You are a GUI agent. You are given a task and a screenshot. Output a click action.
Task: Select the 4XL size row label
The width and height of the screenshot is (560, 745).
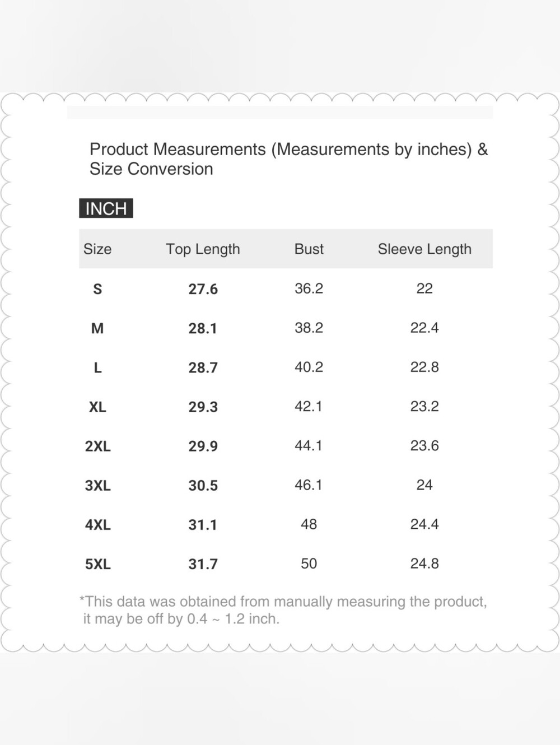tap(97, 524)
